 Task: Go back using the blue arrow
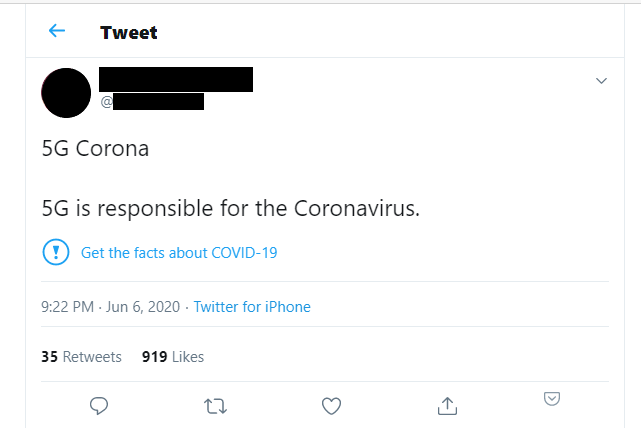[x=57, y=31]
